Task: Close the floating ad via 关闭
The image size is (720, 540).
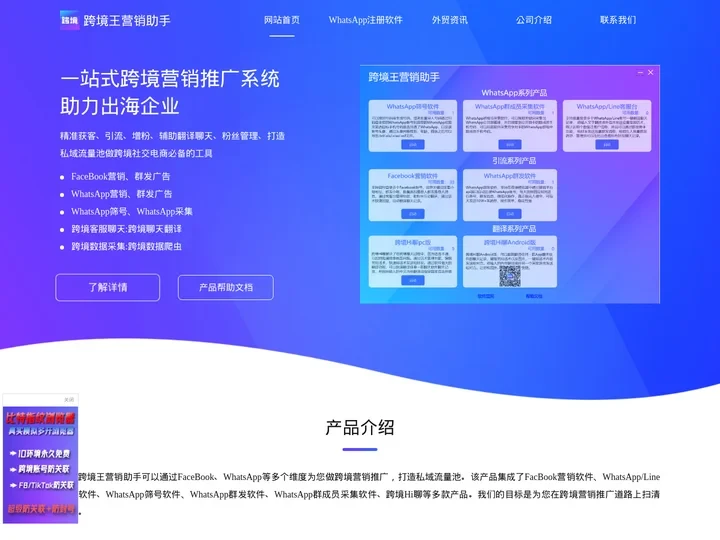Action: click(69, 399)
